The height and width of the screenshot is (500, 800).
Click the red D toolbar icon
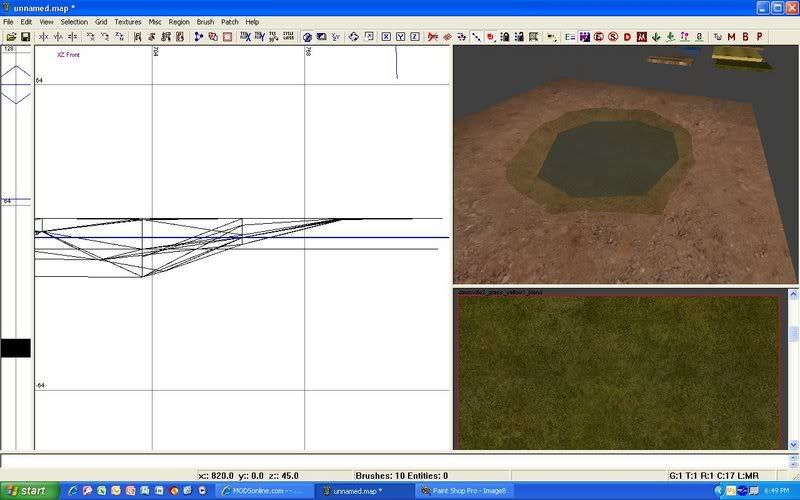point(627,37)
